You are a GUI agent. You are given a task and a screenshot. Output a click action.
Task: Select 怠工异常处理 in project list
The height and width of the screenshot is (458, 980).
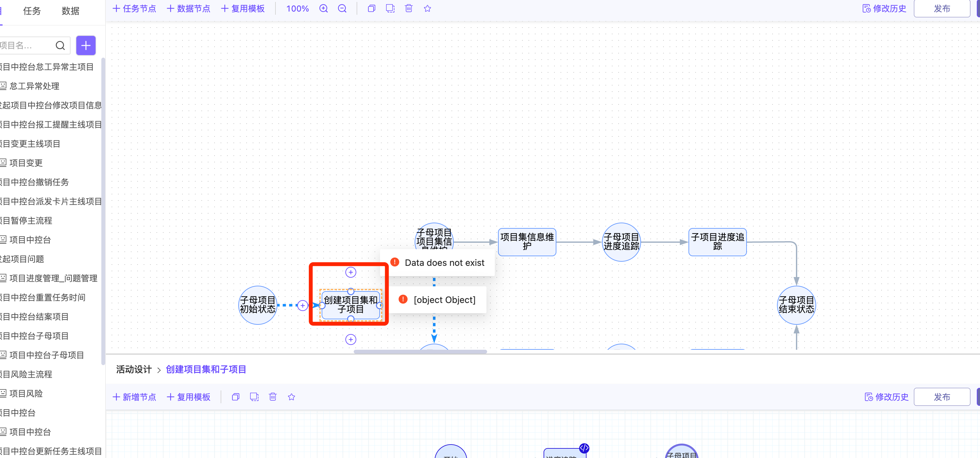[x=34, y=86]
